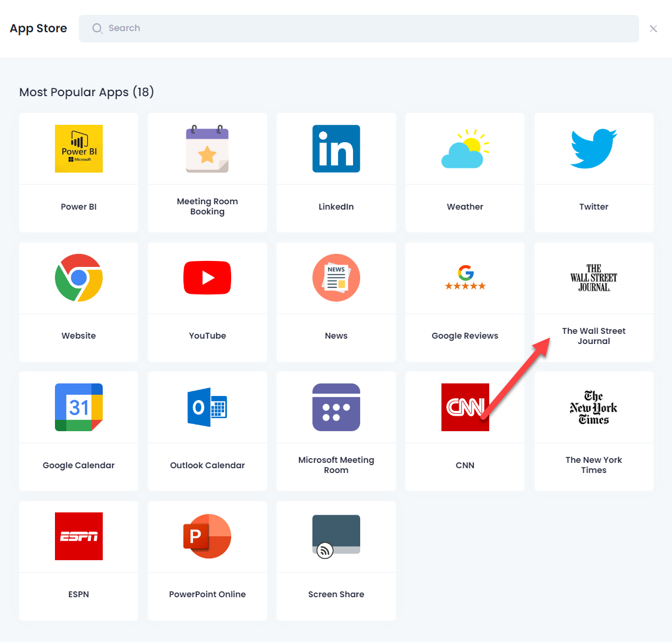Pick the Google Calendar 31 icon
The width and height of the screenshot is (672, 642).
tap(79, 407)
